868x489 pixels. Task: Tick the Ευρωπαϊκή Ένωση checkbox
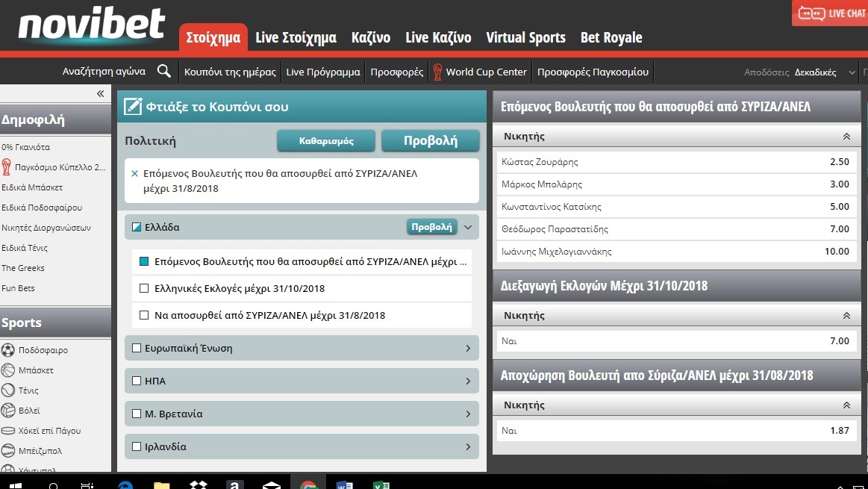pyautogui.click(x=137, y=348)
